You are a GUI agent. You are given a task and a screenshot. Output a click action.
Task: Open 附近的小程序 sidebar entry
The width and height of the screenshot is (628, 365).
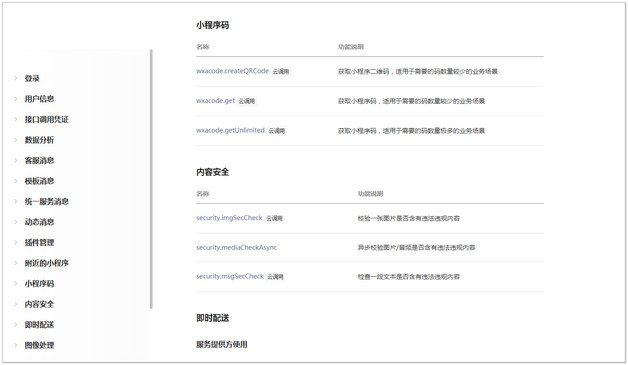46,263
